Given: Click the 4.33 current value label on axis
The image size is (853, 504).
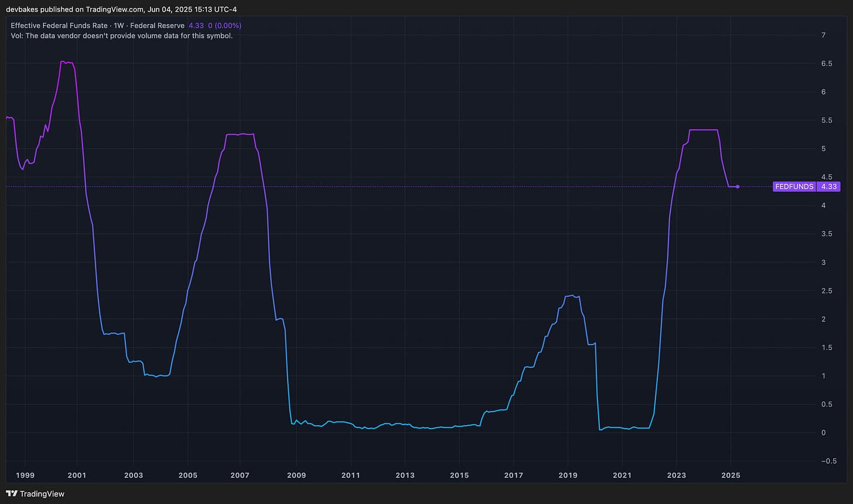Looking at the screenshot, I should click(x=828, y=187).
